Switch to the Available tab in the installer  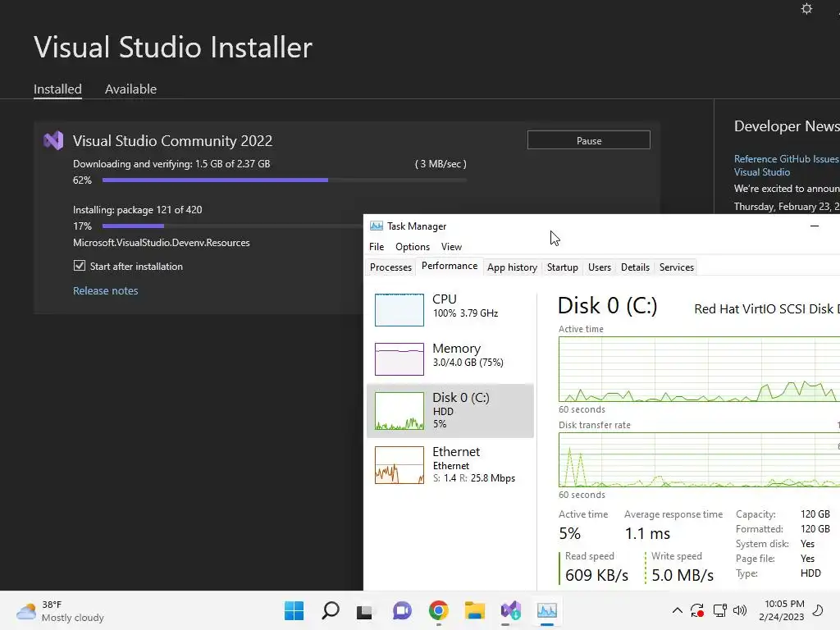pos(130,89)
